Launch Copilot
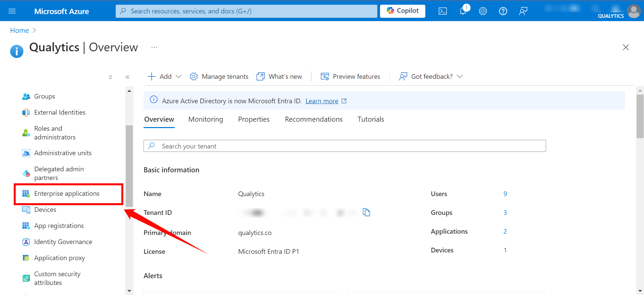 click(x=402, y=11)
